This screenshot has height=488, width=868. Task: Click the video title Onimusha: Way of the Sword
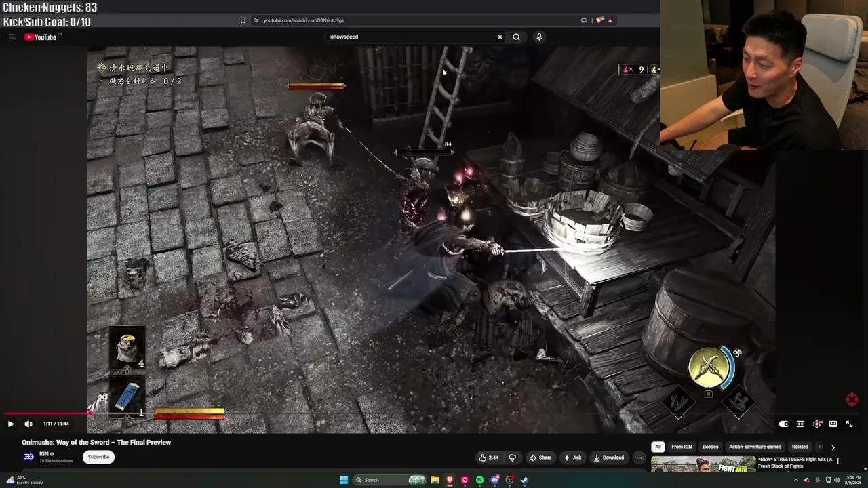pyautogui.click(x=96, y=443)
